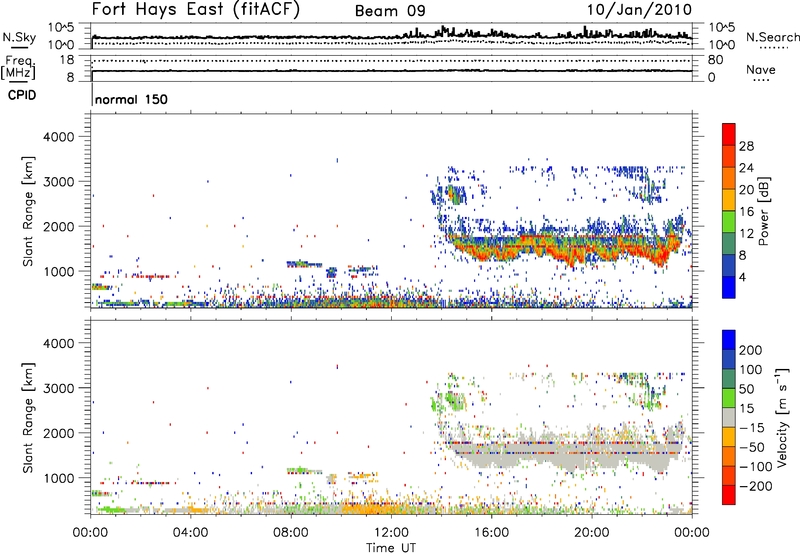Click the "200" velocity colorbar value

[751, 350]
